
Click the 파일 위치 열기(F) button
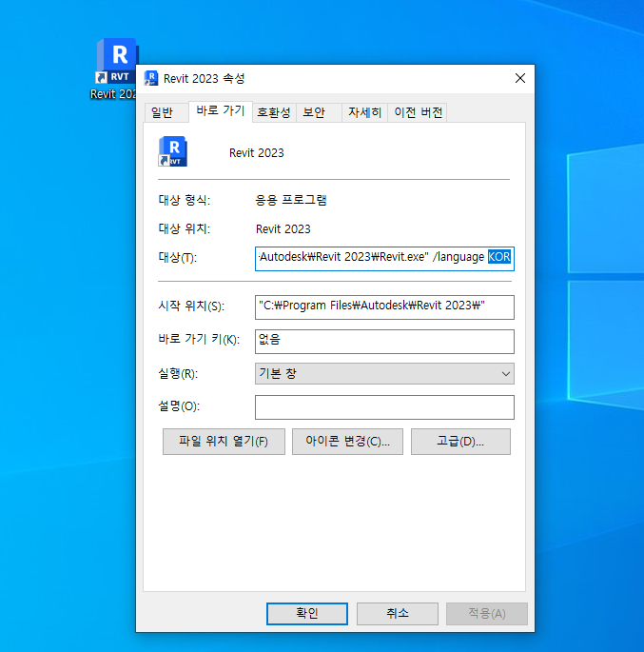pyautogui.click(x=224, y=442)
